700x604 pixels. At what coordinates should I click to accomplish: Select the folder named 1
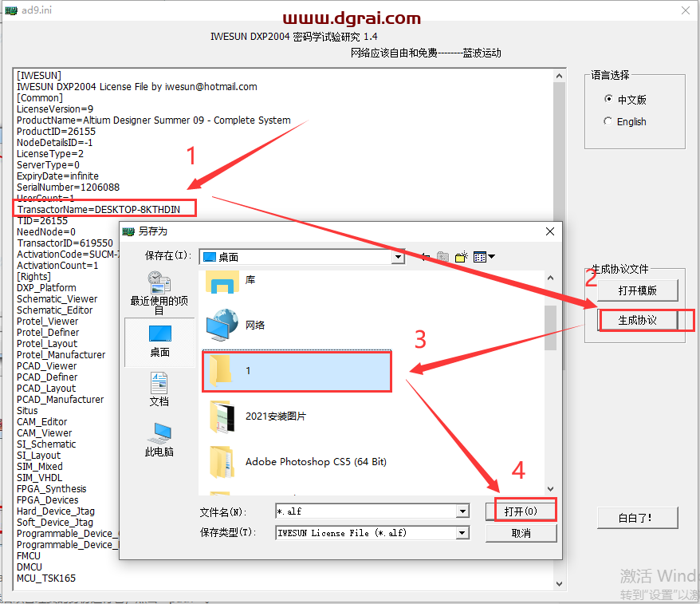click(297, 371)
